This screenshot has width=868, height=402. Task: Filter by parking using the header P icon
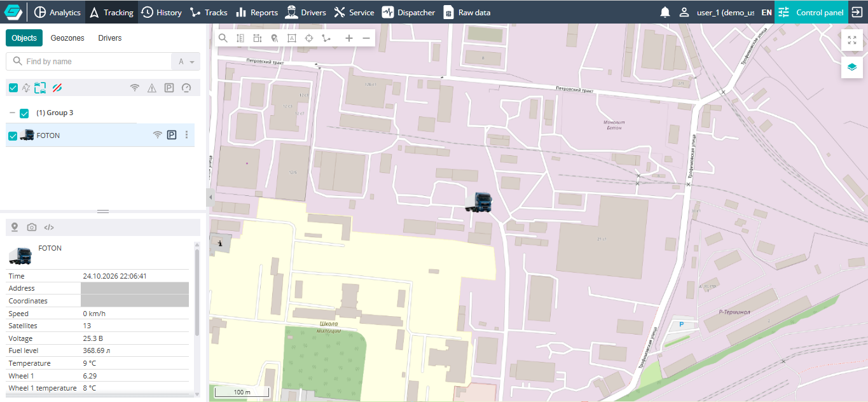click(169, 88)
